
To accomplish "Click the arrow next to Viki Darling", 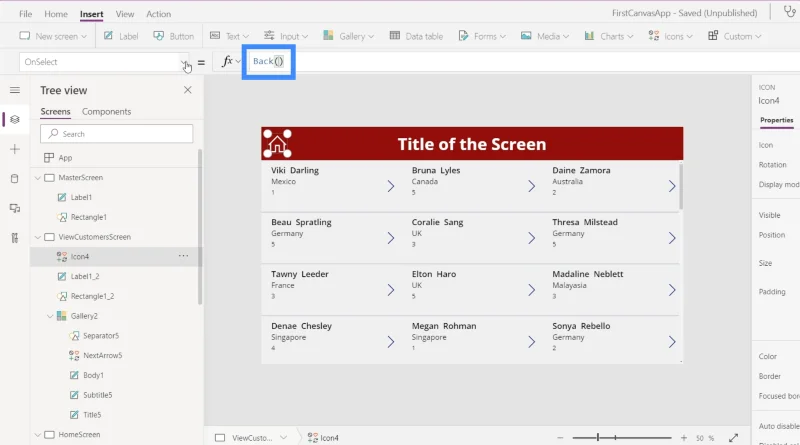I will click(x=391, y=186).
